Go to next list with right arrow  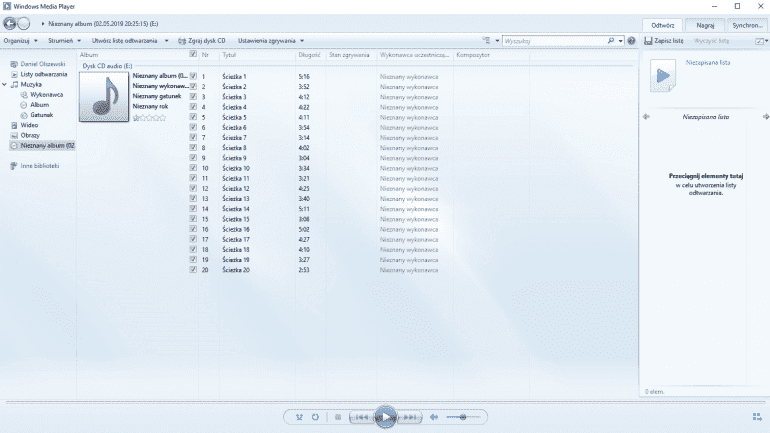pos(766,117)
